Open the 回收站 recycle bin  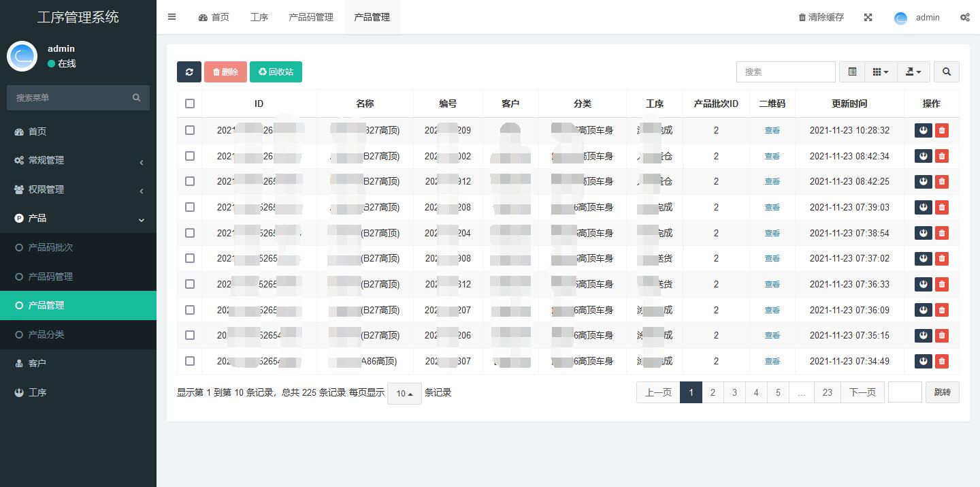pos(276,72)
